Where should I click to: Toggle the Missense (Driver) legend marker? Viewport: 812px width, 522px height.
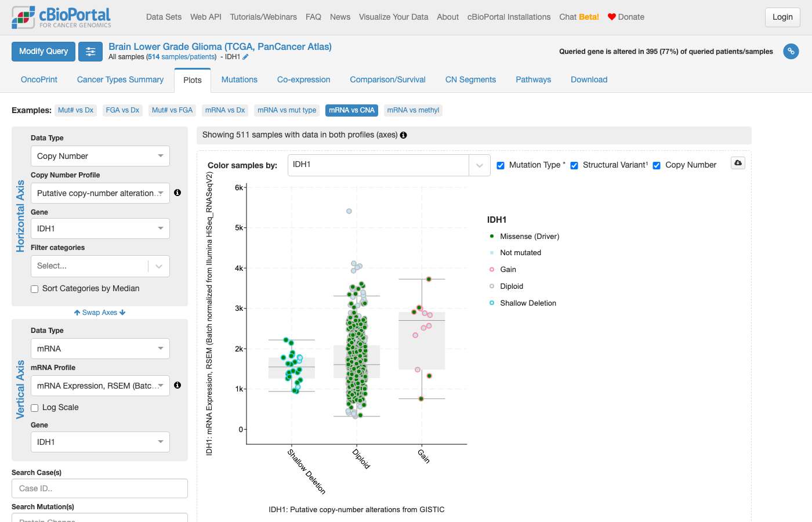click(x=492, y=236)
